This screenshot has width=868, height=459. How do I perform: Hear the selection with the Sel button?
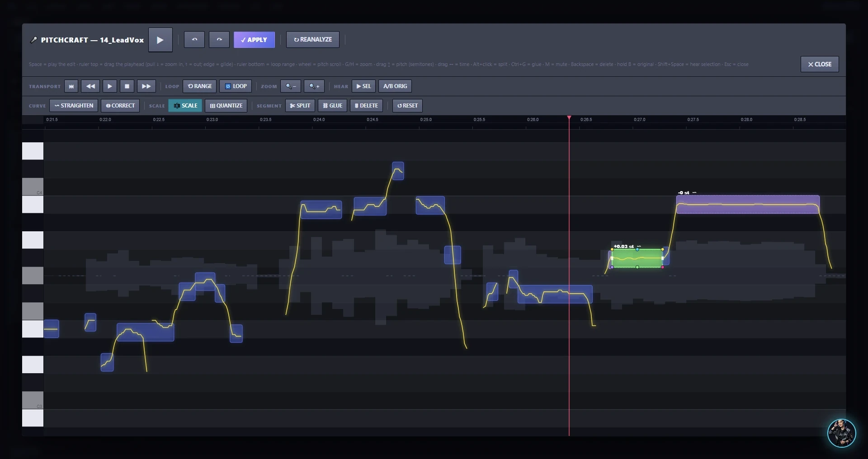363,86
